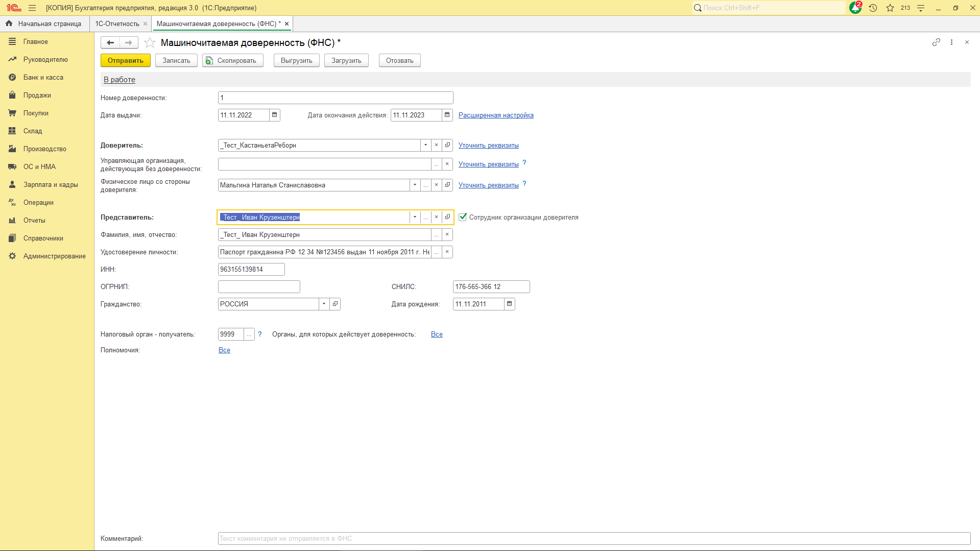Choose Представитель via ellipsis button
The height and width of the screenshot is (551, 980).
click(426, 217)
